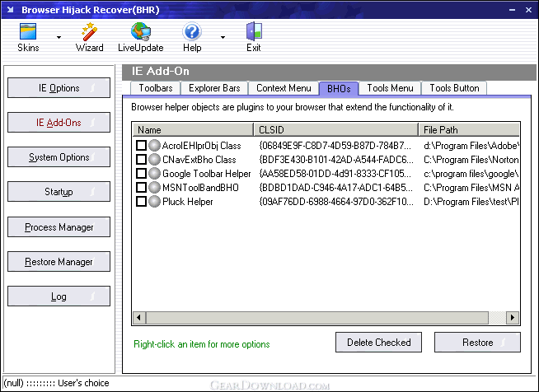Click the User's choice status bar text
539x392 pixels.
(83, 383)
